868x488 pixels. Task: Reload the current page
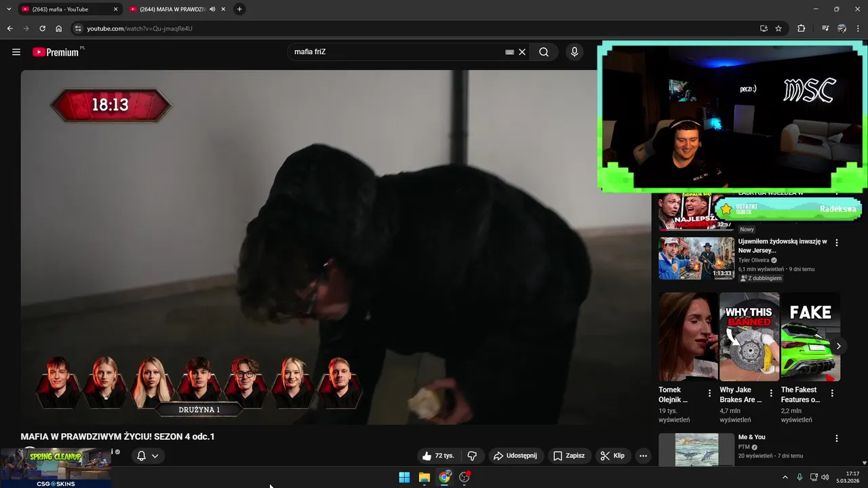(42, 28)
